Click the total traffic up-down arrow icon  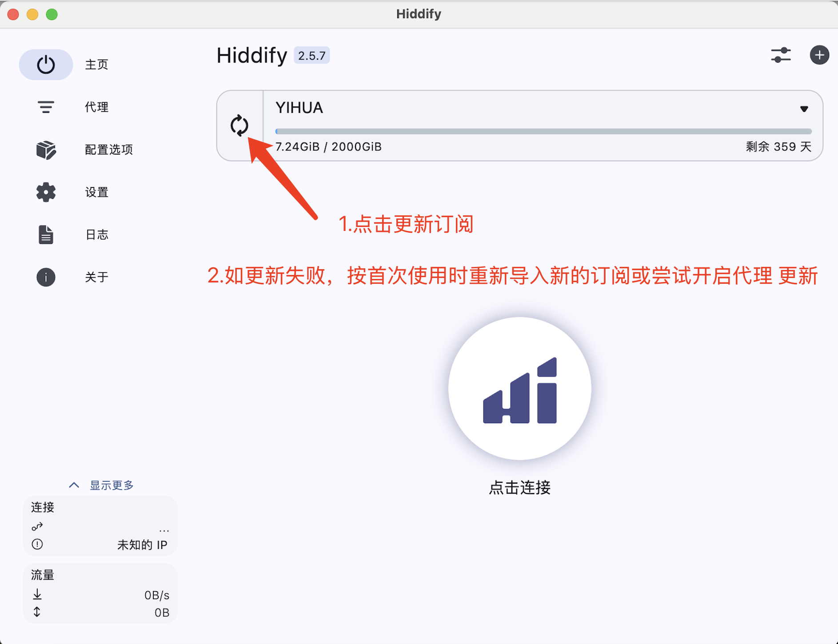pos(37,612)
